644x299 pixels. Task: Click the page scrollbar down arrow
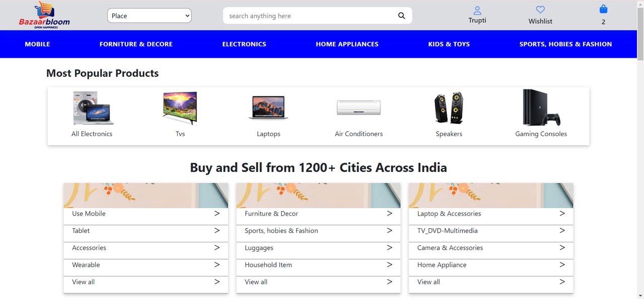point(640,295)
